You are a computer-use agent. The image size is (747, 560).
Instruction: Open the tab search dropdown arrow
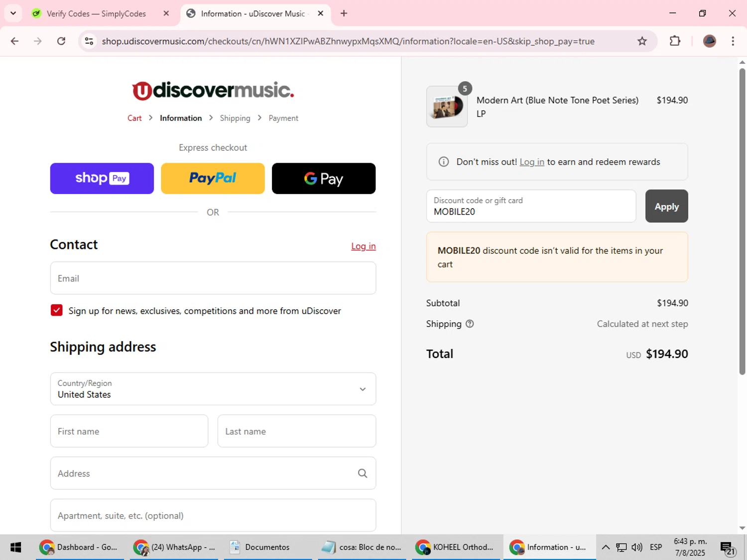[x=13, y=13]
